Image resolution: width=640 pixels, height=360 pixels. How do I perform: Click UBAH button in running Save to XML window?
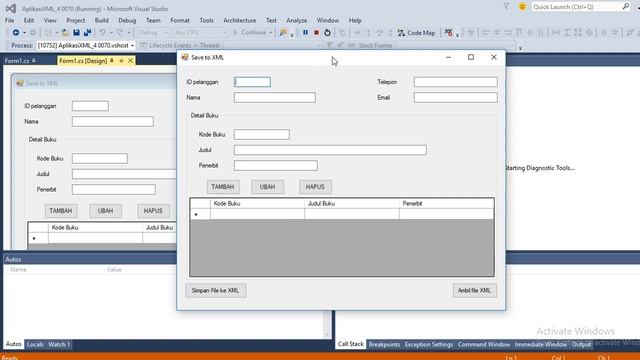[x=267, y=187]
